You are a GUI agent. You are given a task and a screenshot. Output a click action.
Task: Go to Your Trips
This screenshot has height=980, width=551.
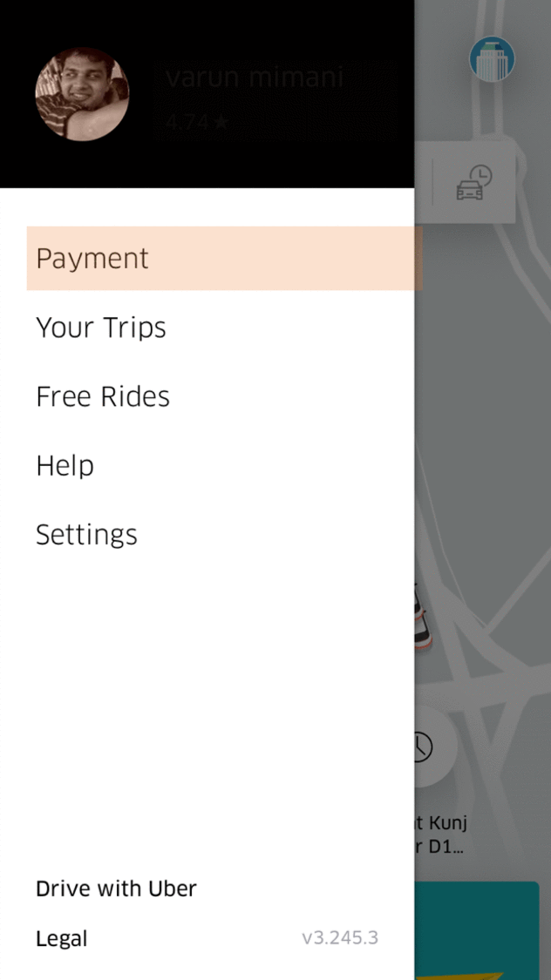click(101, 328)
